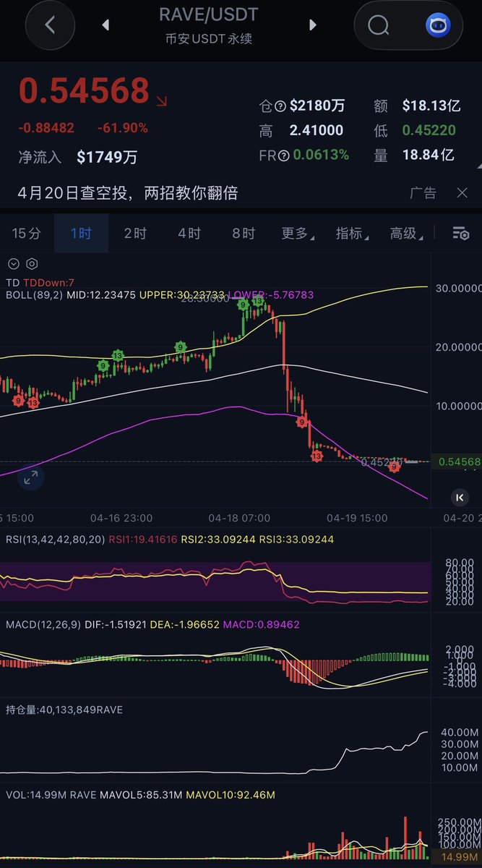The width and height of the screenshot is (482, 868).
Task: Tap the 广告 label
Action: [x=423, y=193]
